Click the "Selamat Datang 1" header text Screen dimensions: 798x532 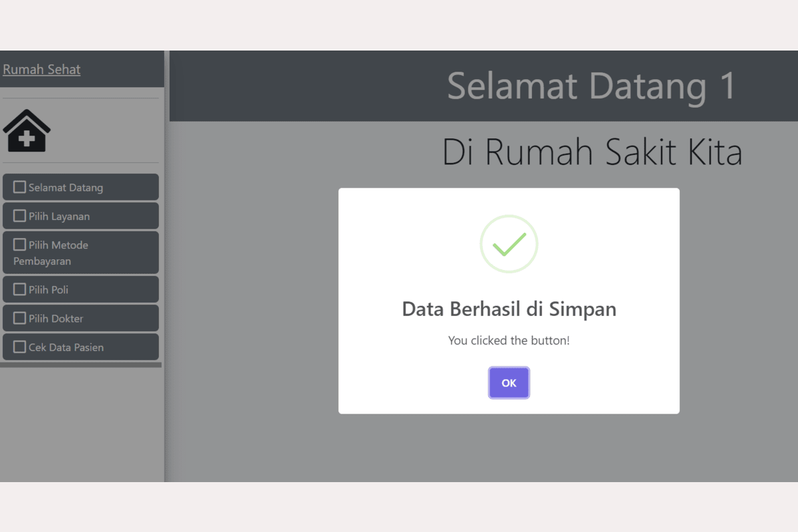(x=591, y=86)
